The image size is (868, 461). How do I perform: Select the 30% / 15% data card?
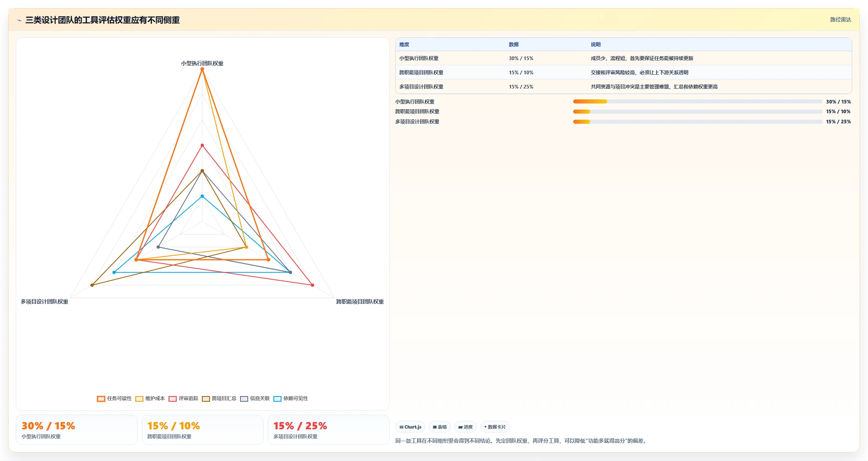(77, 430)
